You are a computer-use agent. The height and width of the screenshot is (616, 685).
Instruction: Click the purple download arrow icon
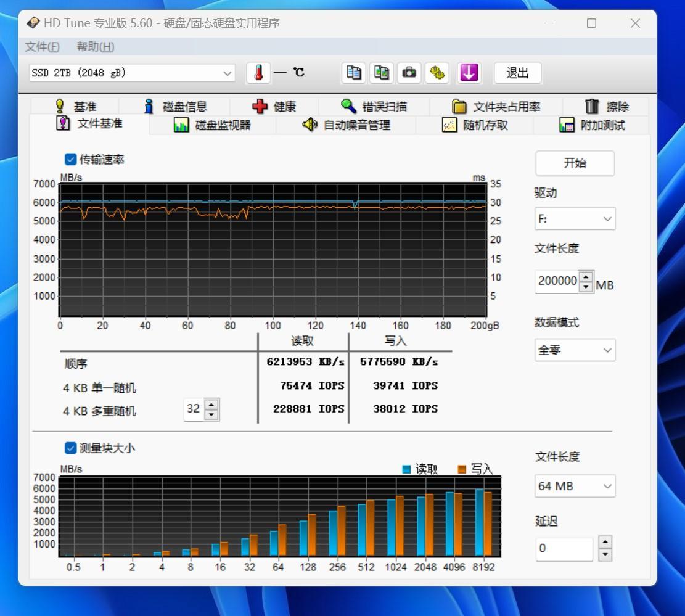(469, 73)
